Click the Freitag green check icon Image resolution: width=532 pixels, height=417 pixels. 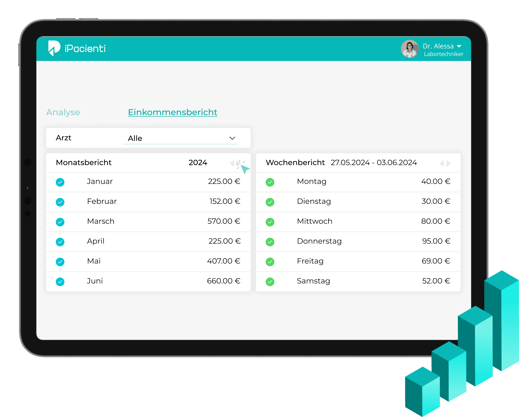click(270, 262)
